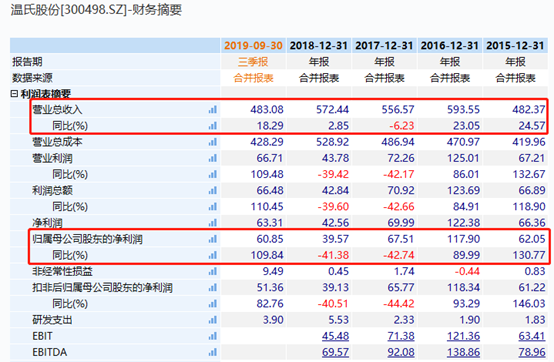Select revenue value 593.55
Image resolution: width=554 pixels, height=362 pixels.
463,109
